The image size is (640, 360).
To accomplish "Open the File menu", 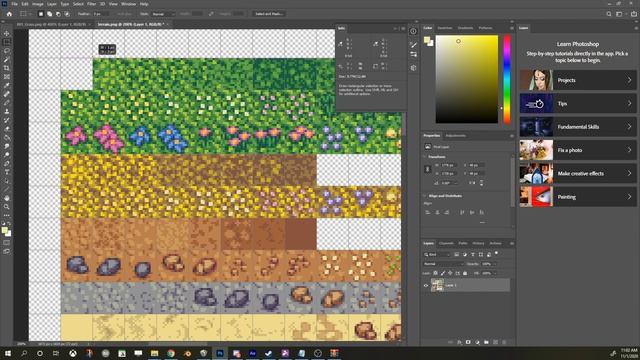I will tap(14, 4).
